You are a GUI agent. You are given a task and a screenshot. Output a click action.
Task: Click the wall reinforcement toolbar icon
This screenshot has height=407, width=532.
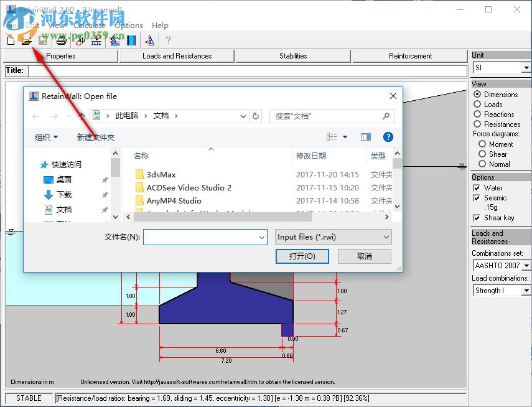tap(131, 40)
